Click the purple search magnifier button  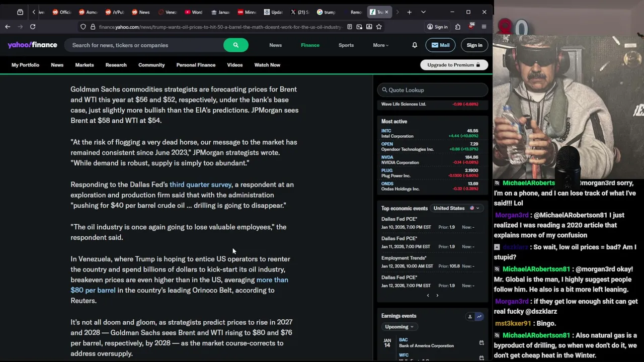click(x=235, y=45)
